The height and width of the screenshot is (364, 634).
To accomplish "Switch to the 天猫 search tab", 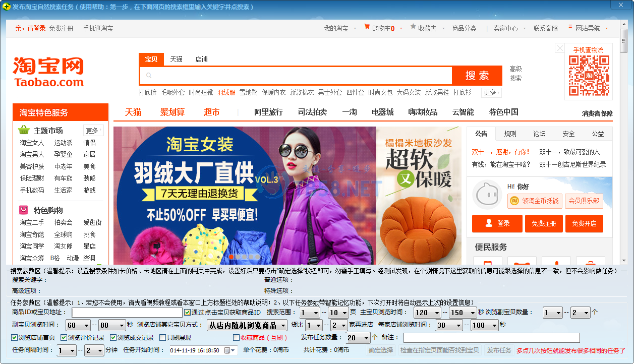I will point(176,59).
